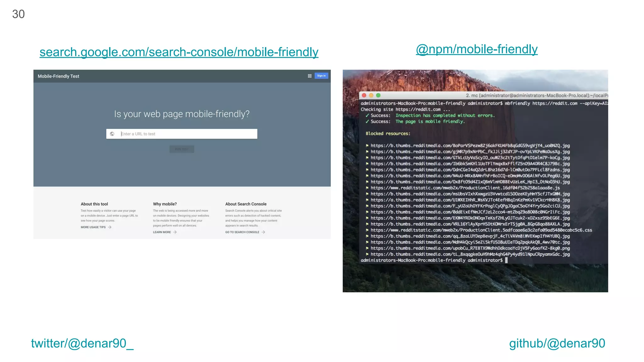Click the github/@denar90 handle

[x=557, y=343]
